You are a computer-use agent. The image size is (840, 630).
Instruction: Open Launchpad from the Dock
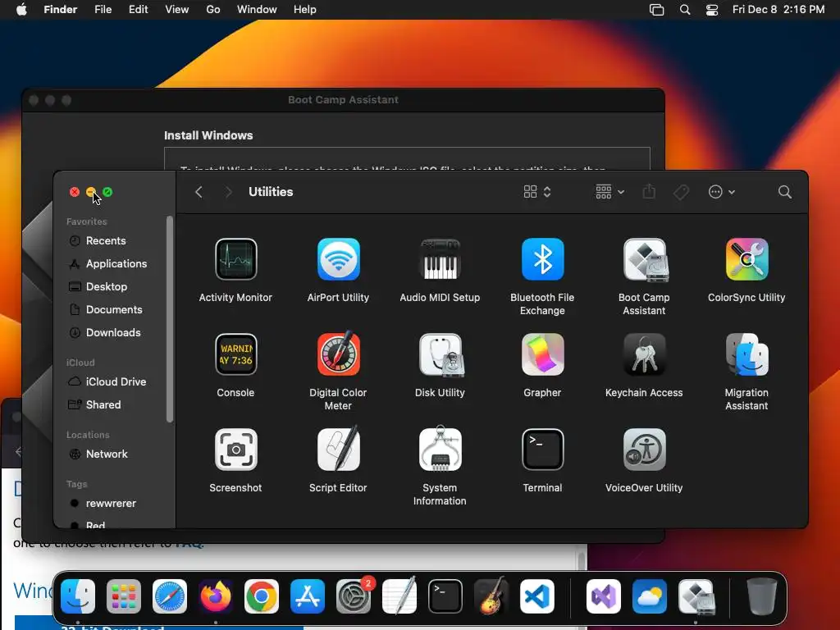tap(124, 596)
